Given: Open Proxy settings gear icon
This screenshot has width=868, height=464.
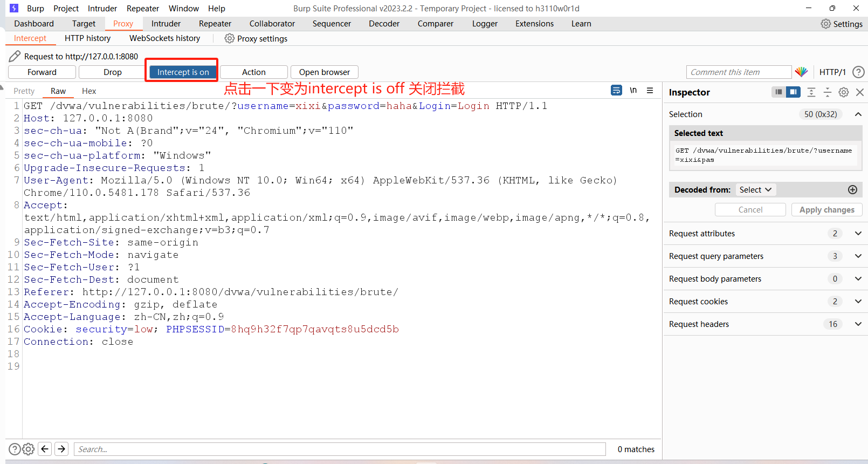Looking at the screenshot, I should pos(229,38).
